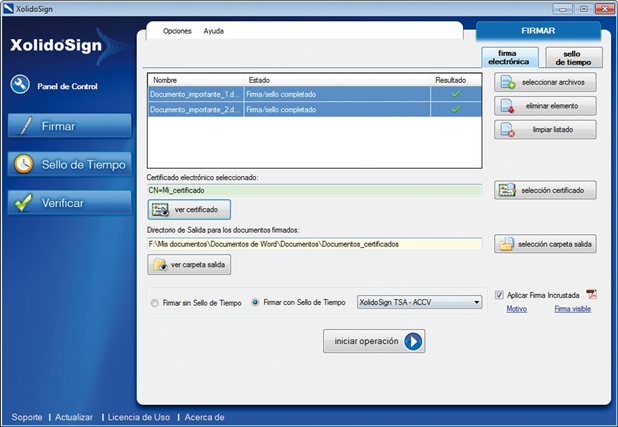Image resolution: width=618 pixels, height=427 pixels.
Task: Click the selección carpeta salida button
Action: click(x=545, y=244)
